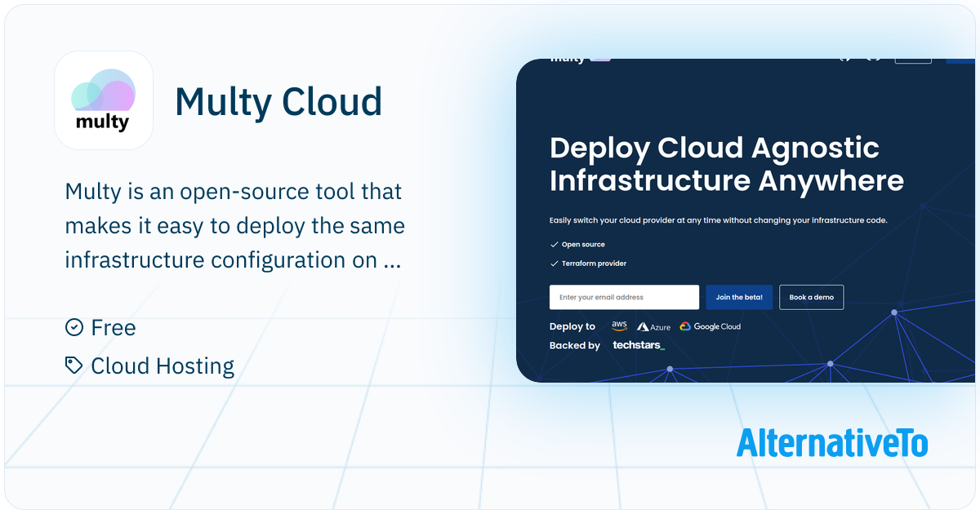Click the 'Easily switch your cloud provider' sentence

719,220
